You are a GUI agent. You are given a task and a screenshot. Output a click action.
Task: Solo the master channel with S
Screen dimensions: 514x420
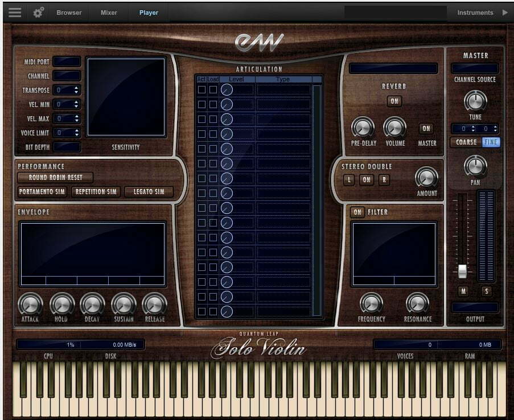pyautogui.click(x=487, y=291)
